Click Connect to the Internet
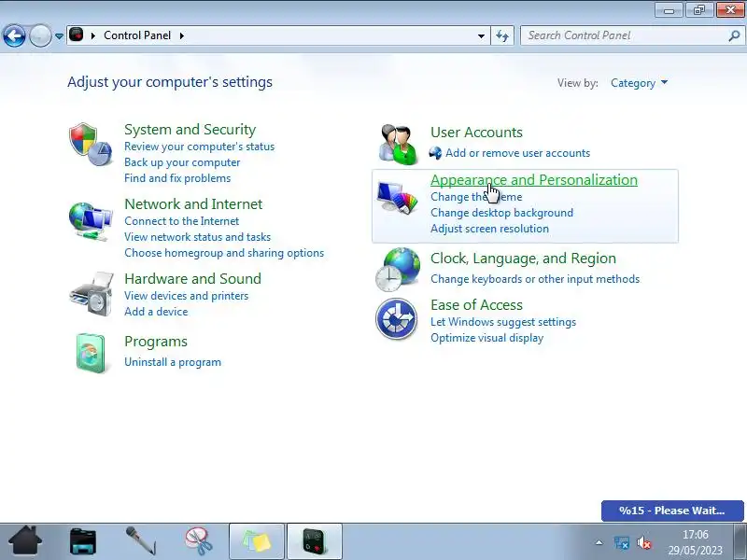Image resolution: width=747 pixels, height=560 pixels. click(181, 221)
